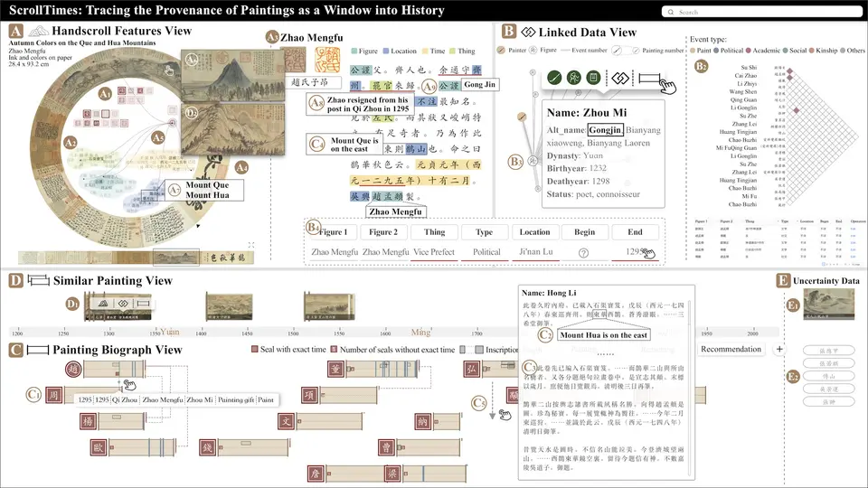This screenshot has height=488, width=868.
Task: Click the plus button next to Recommendation
Action: (779, 349)
